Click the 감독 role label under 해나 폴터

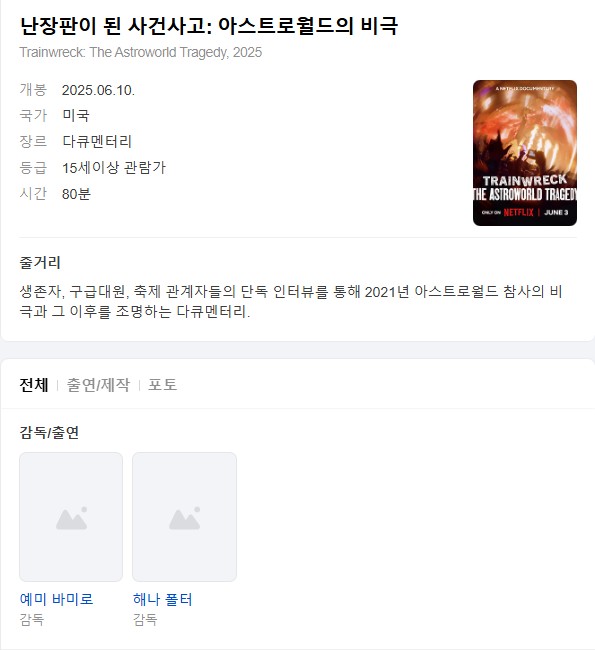tap(145, 620)
